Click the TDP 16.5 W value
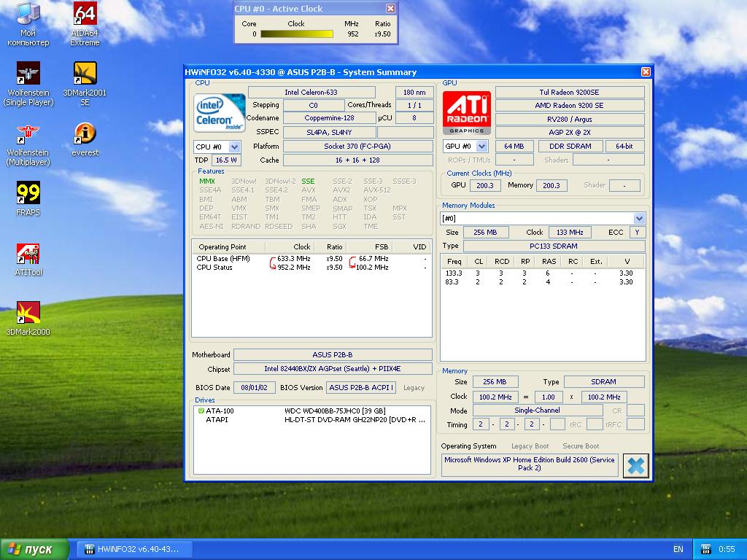This screenshot has width=747, height=560. [226, 160]
